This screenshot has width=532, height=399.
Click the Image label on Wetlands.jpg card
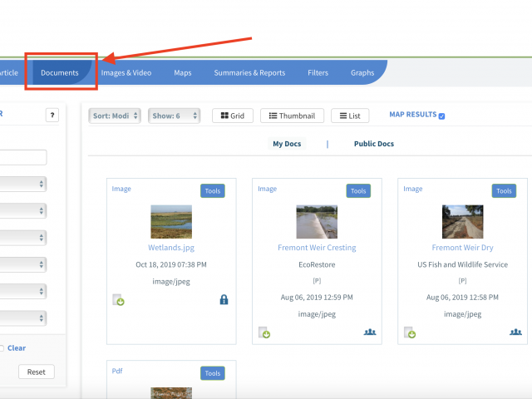[x=121, y=189]
